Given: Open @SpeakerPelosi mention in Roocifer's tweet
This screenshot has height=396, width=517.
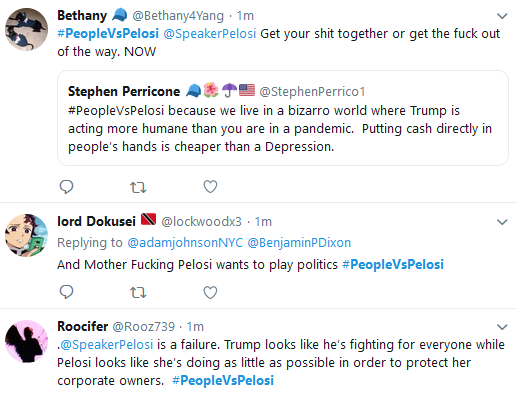Looking at the screenshot, I should pos(107,345).
